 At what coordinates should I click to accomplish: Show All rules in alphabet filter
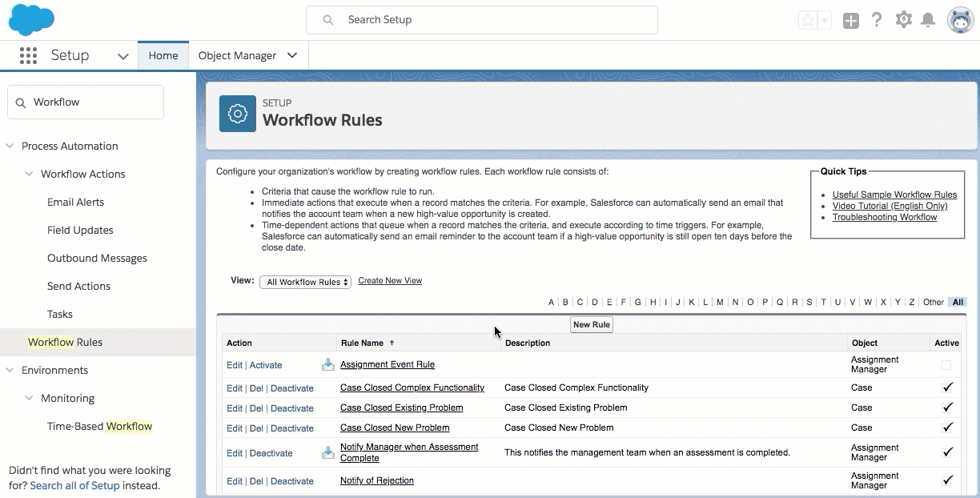[x=958, y=302]
